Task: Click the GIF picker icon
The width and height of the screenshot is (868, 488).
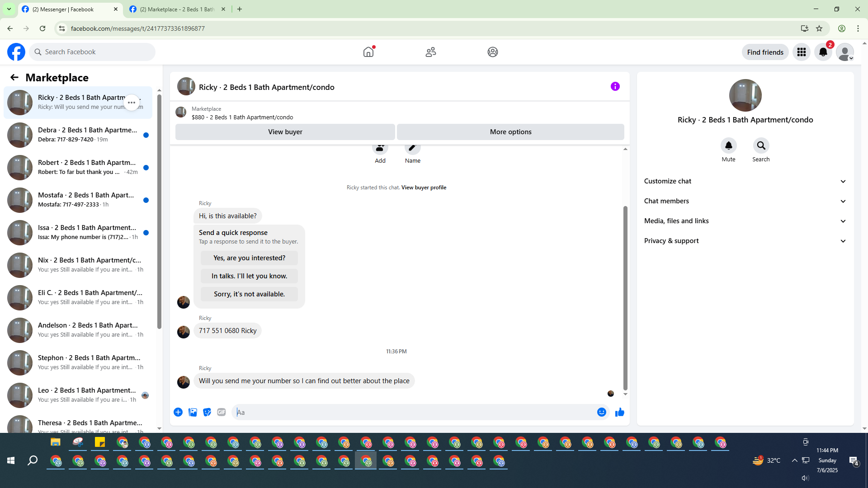Action: pos(221,412)
